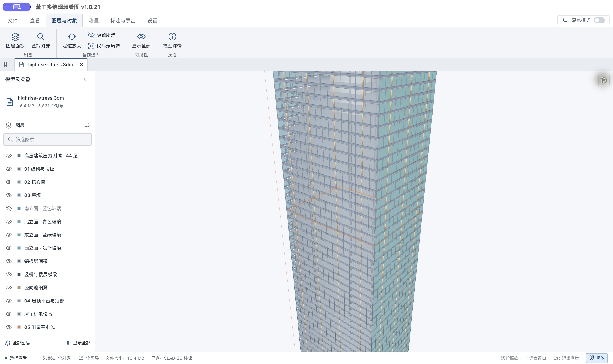Image resolution: width=613 pixels, height=364 pixels.
Task: Hide the 竖向遮阳翼 layer
Action: point(9,287)
